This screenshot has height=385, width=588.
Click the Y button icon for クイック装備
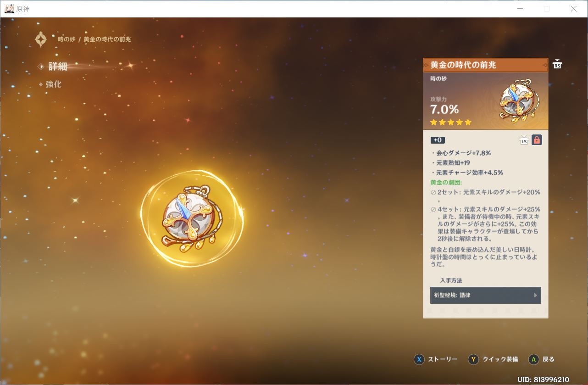pos(473,359)
